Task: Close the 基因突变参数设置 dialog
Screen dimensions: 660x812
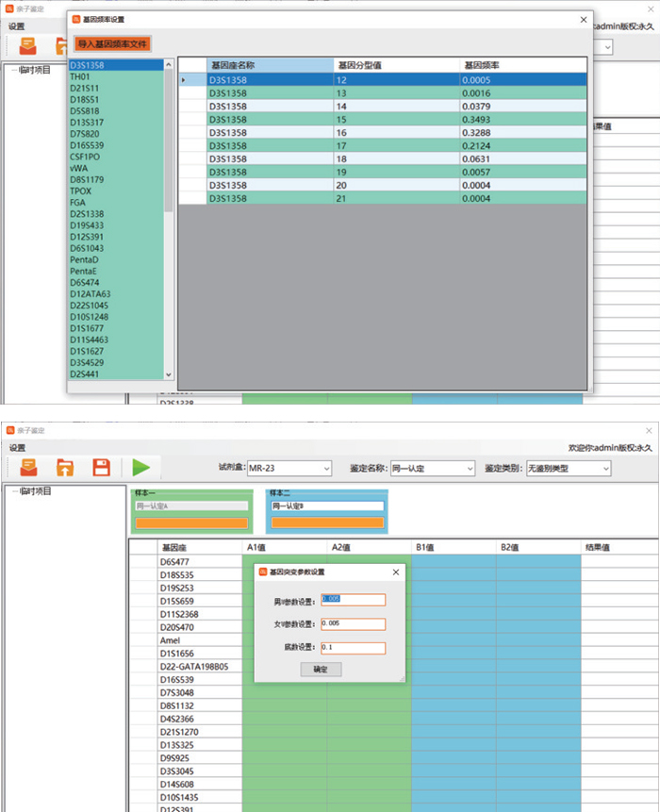Action: tap(395, 572)
